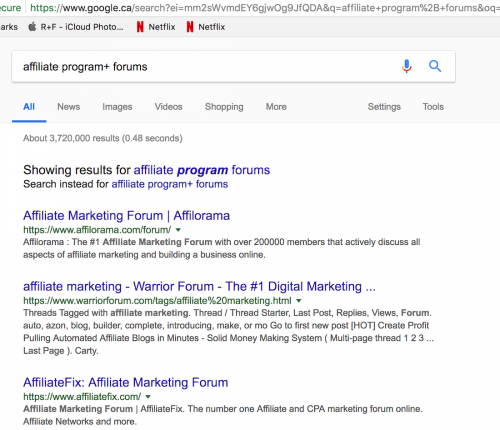Open AffiliateFix: Affiliate Marketing Forum result
Screen dimensions: 500x430
pyautogui.click(x=126, y=383)
